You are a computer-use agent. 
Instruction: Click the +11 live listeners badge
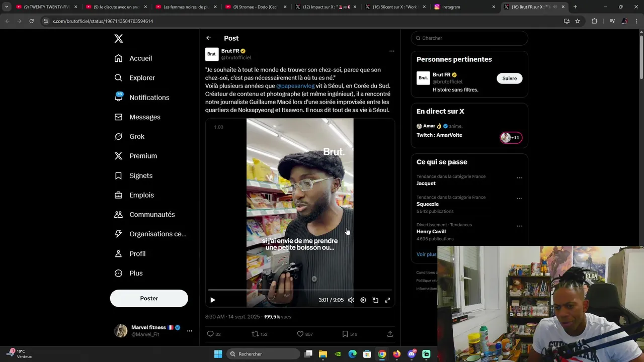[511, 138]
